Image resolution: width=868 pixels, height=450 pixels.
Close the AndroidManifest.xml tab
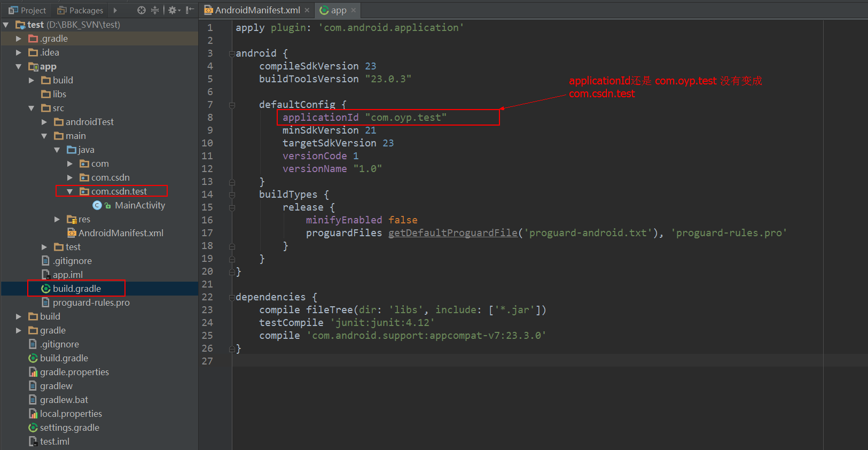pyautogui.click(x=307, y=10)
